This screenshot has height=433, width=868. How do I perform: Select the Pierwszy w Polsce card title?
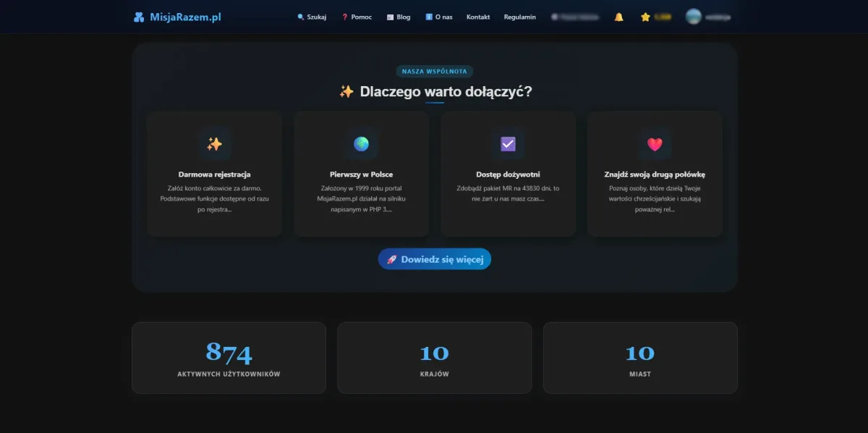pos(361,175)
